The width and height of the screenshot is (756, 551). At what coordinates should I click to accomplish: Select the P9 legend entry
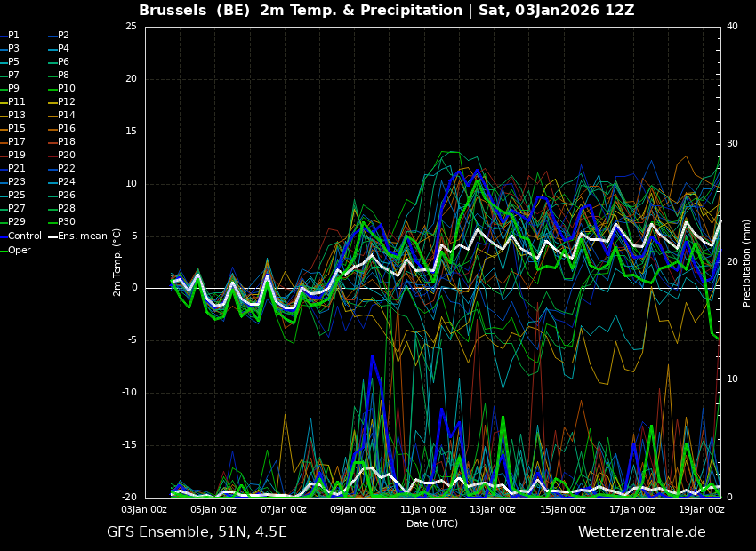pos(10,89)
